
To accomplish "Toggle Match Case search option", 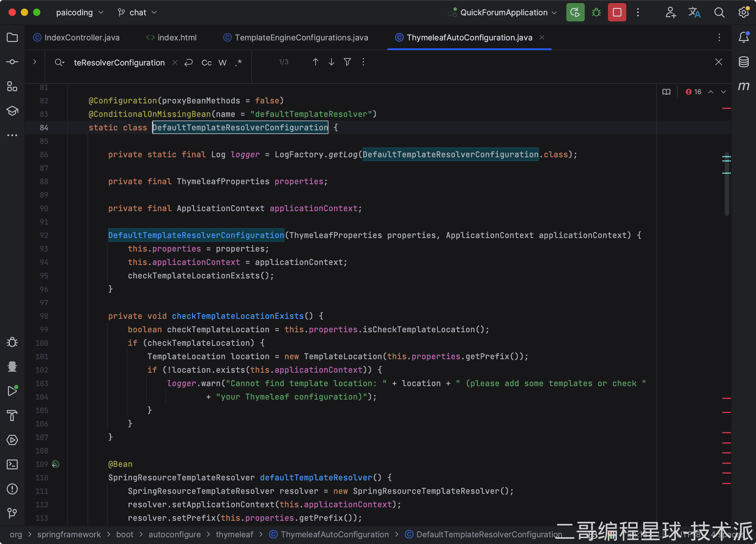I will (206, 63).
